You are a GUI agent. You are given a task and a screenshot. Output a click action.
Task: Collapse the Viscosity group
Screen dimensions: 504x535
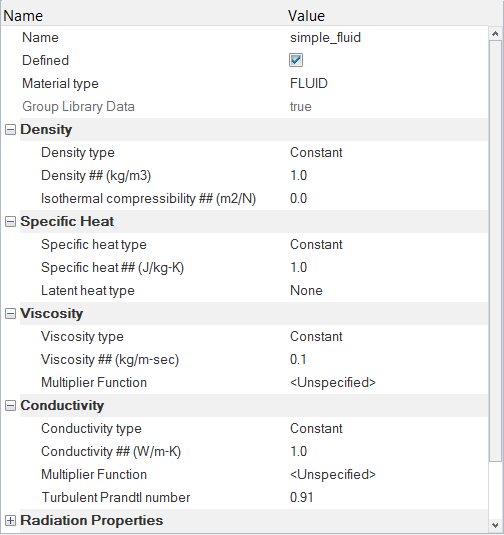10,314
